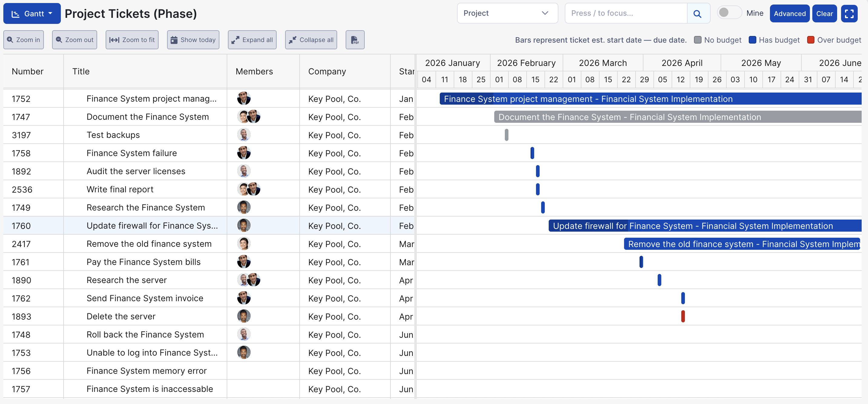Click member avatar in Delete the server row

click(x=244, y=316)
